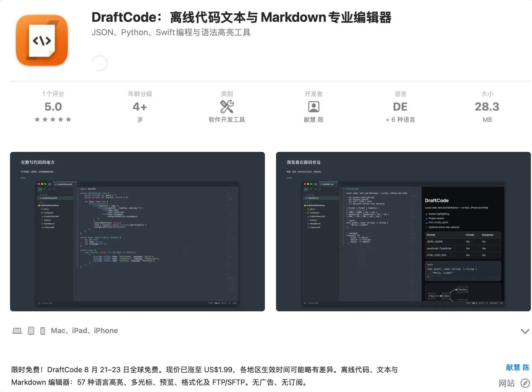Expand the device compatibility chevron

(x=525, y=331)
